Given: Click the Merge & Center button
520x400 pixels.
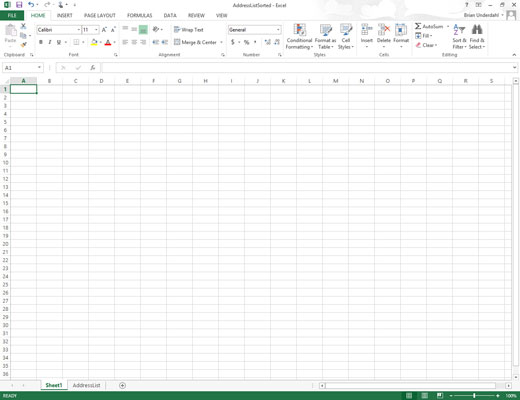Looking at the screenshot, I should point(195,42).
